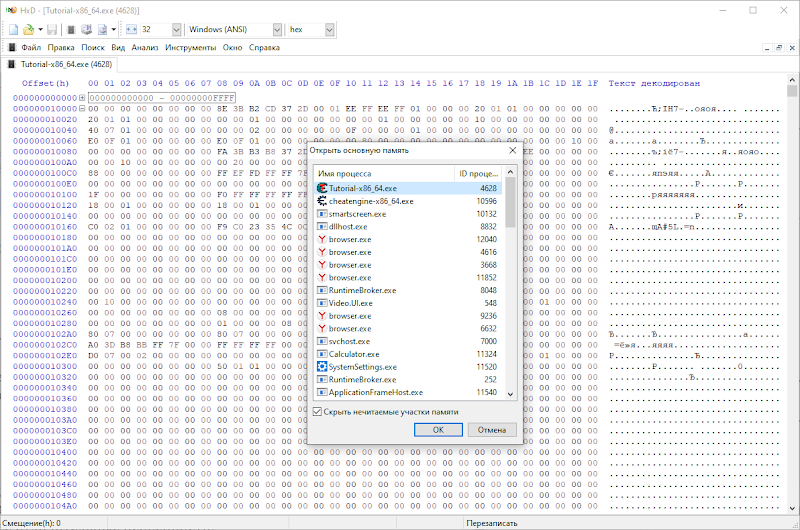Open the Файл menu

(x=31, y=47)
